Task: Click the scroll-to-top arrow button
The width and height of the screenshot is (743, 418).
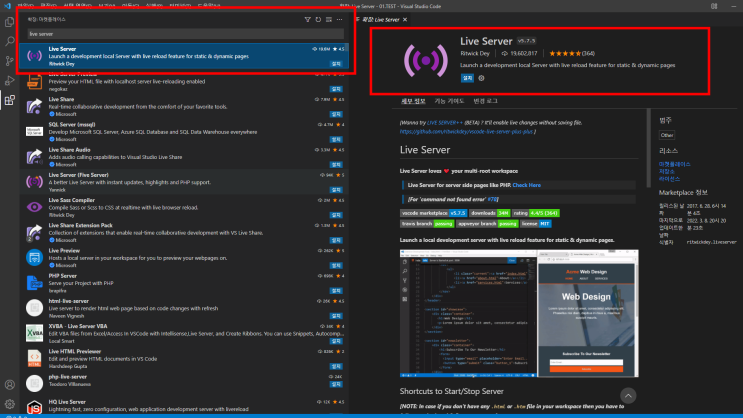Action: 628,395
